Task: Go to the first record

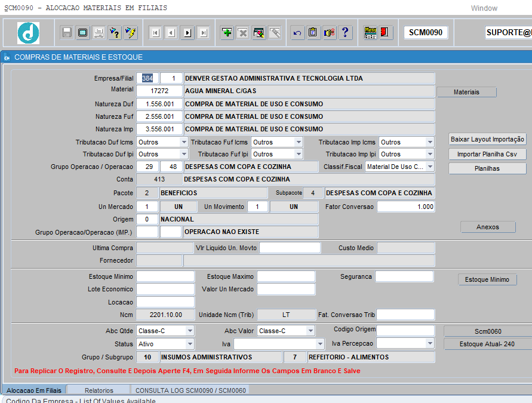Action: point(155,33)
